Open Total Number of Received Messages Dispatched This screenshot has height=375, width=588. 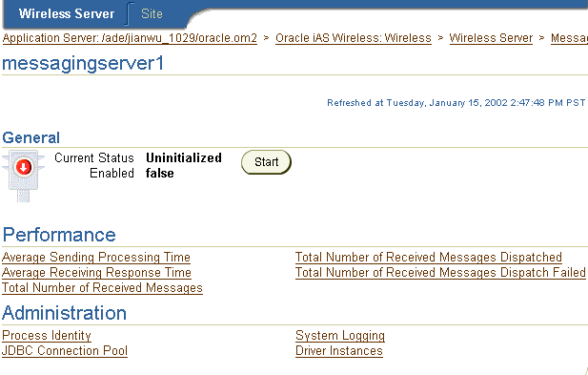(429, 258)
